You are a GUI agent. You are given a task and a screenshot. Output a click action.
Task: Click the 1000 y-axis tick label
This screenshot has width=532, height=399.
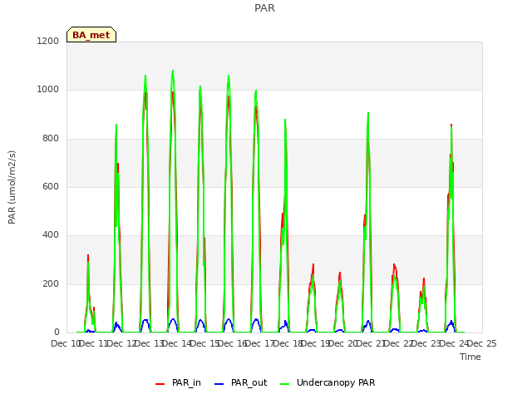(48, 90)
